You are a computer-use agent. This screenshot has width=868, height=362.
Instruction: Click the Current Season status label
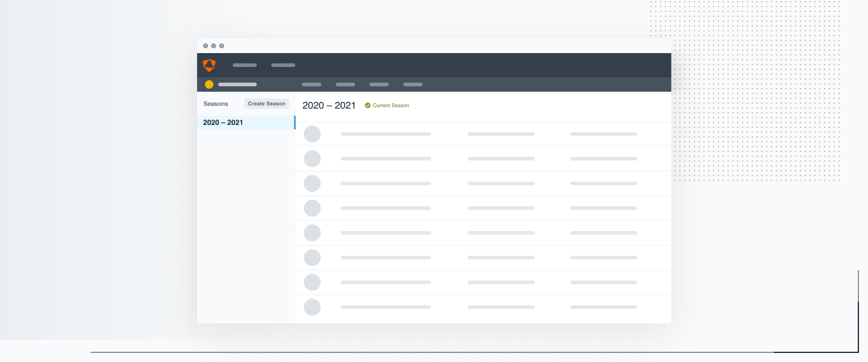(391, 106)
